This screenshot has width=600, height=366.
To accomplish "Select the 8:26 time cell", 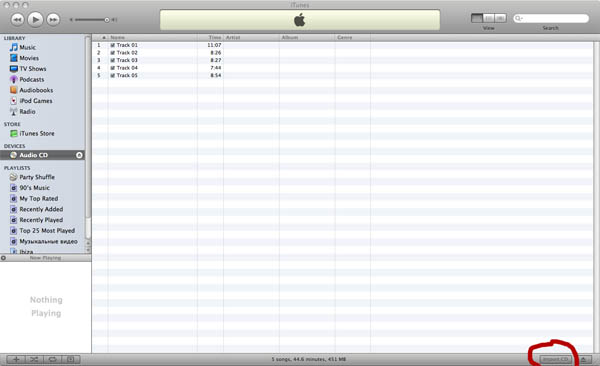I will coord(215,53).
